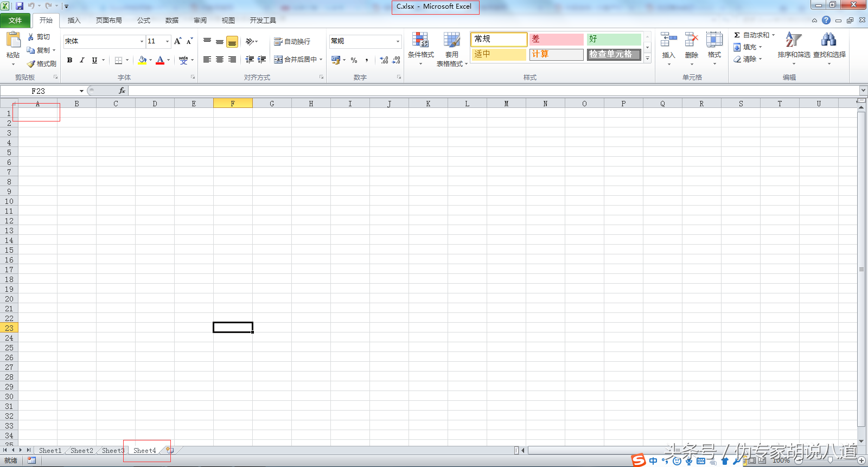The height and width of the screenshot is (467, 868).
Task: Open the font name 宋体 dropdown
Action: (x=142, y=41)
